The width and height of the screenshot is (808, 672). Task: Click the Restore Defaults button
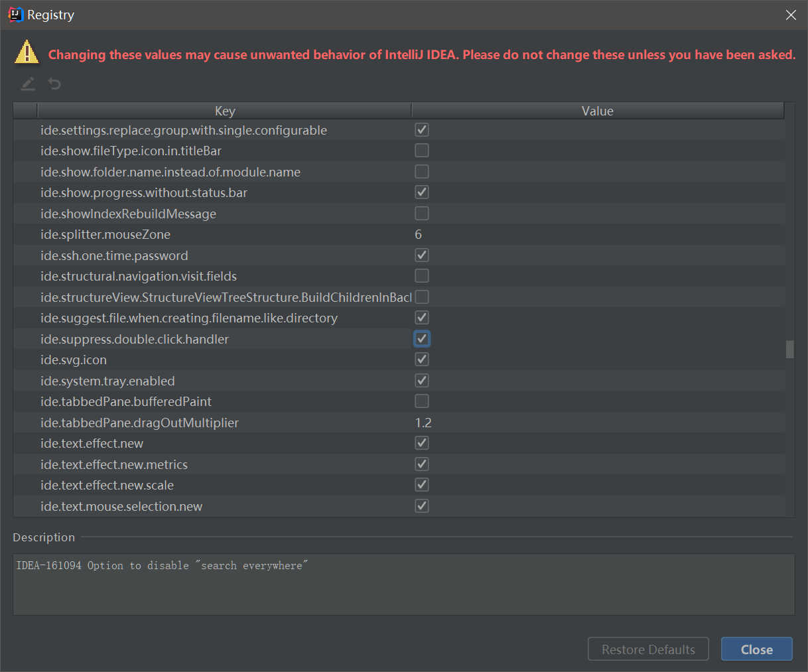pyautogui.click(x=648, y=649)
